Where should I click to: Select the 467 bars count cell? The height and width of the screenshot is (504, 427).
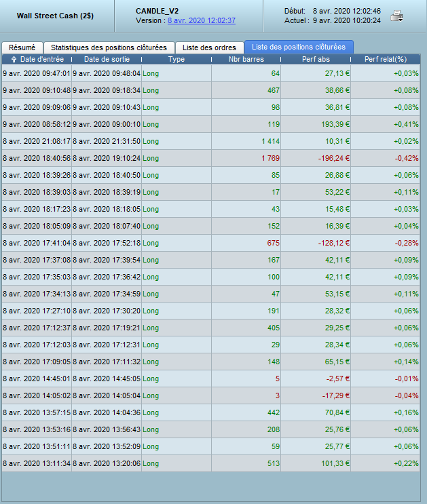[x=246, y=90]
